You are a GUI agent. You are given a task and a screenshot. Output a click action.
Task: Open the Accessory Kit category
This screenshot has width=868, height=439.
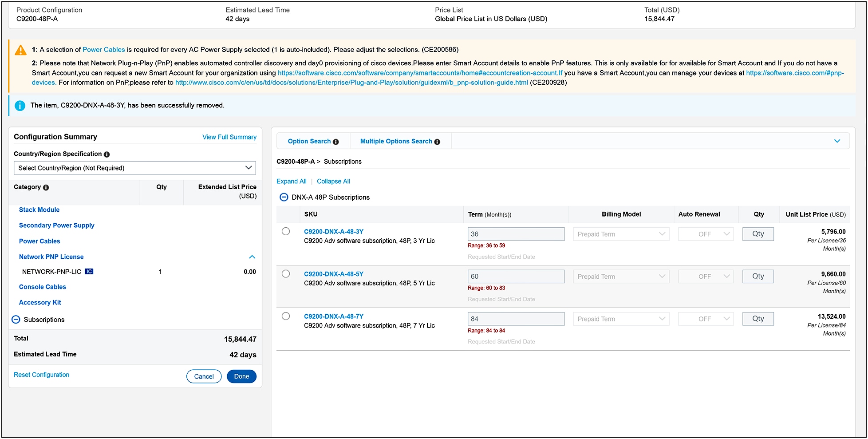pyautogui.click(x=40, y=303)
